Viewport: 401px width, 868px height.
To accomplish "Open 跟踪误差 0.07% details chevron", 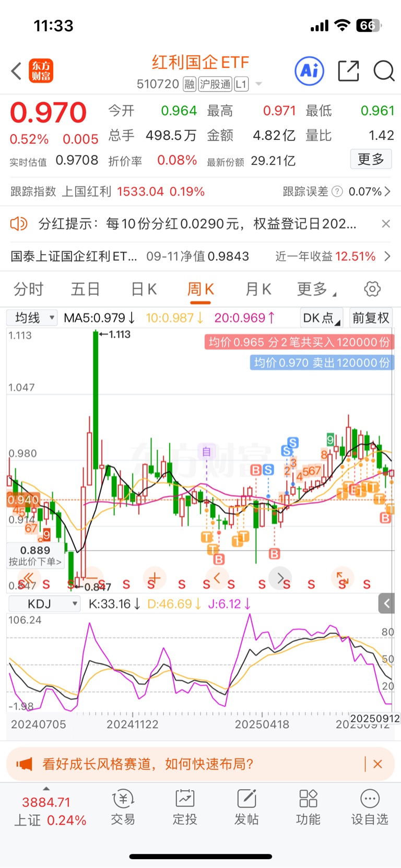I will click(x=387, y=192).
